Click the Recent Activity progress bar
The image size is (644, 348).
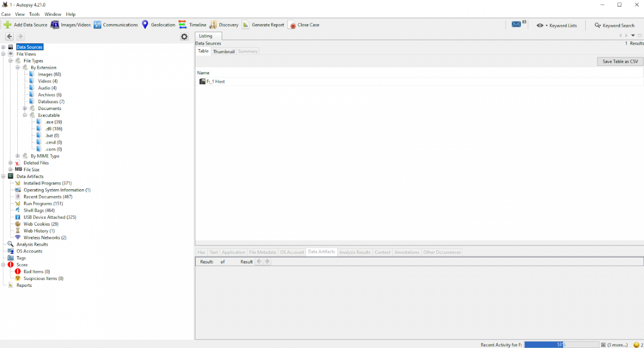point(561,345)
